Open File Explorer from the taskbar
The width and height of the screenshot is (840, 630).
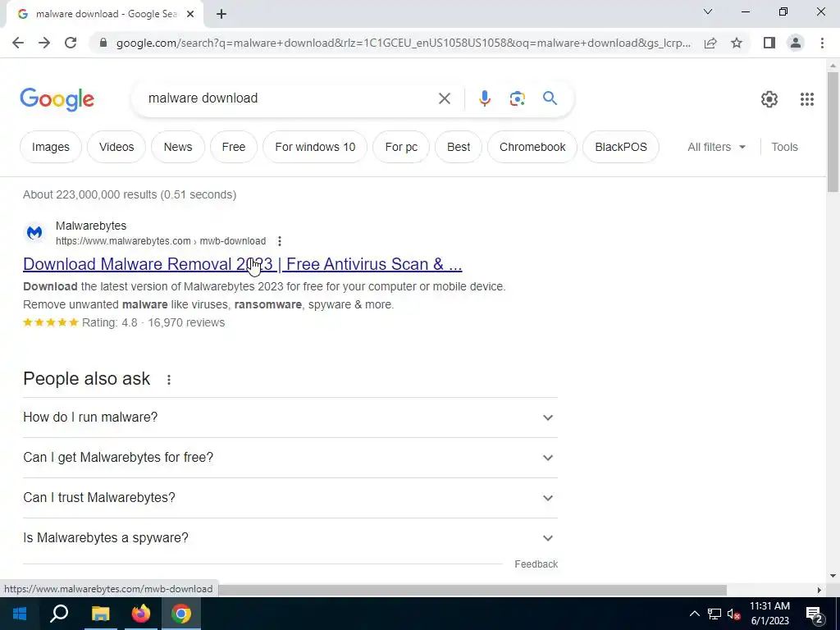pyautogui.click(x=100, y=614)
